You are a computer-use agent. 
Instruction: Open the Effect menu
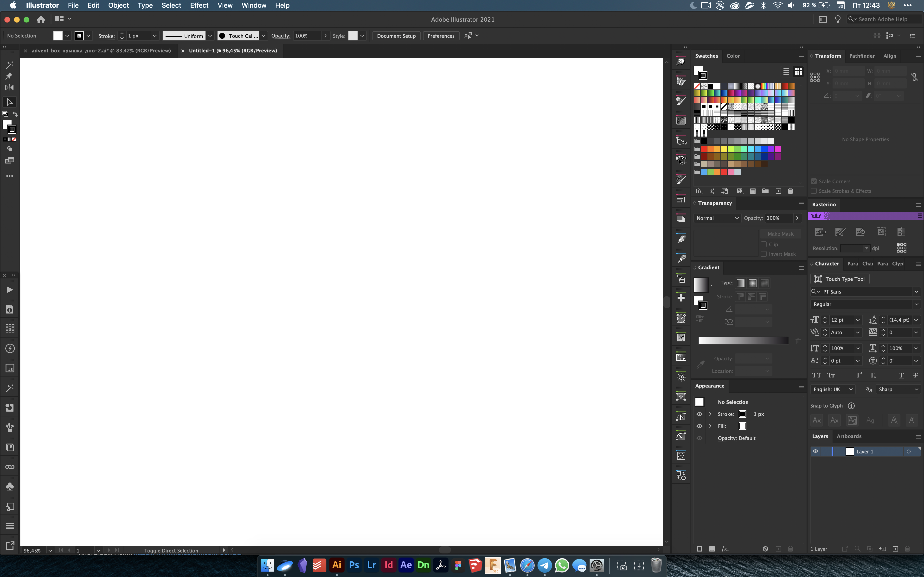pos(199,5)
